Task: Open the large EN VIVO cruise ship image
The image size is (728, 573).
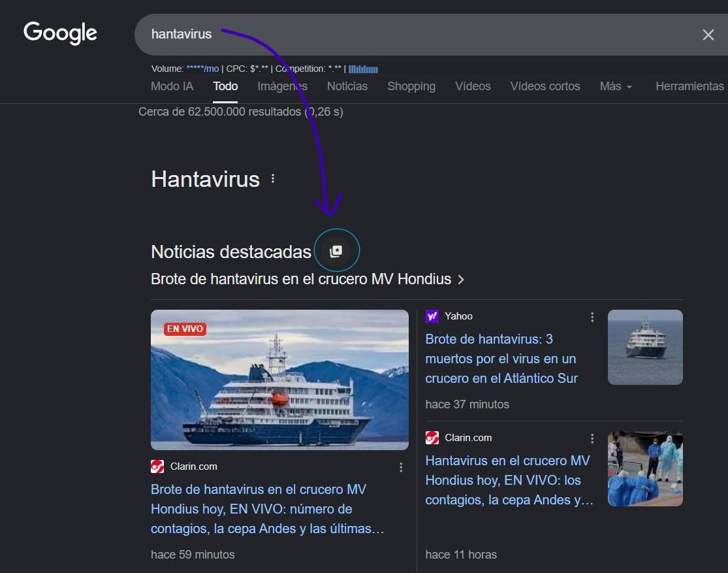Action: coord(279,380)
